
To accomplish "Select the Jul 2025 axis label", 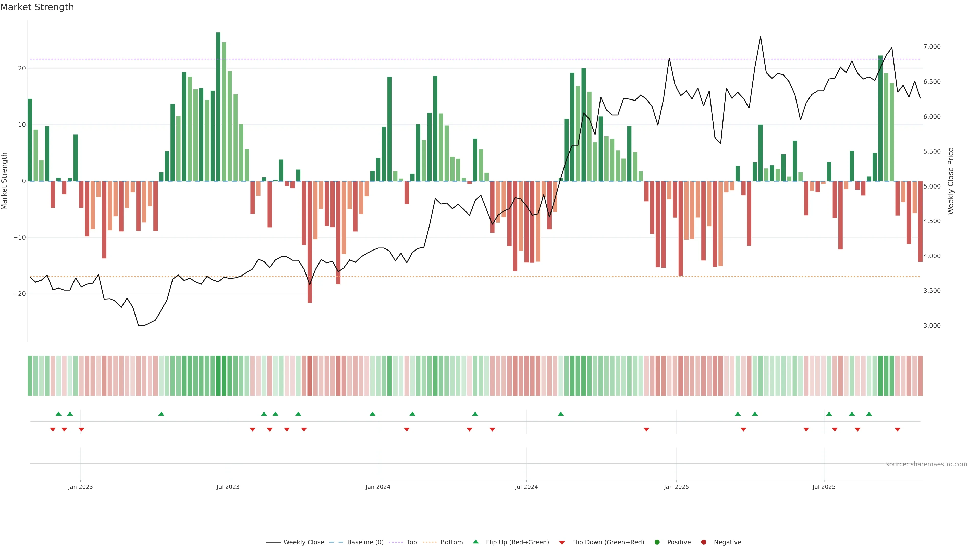I will [824, 487].
